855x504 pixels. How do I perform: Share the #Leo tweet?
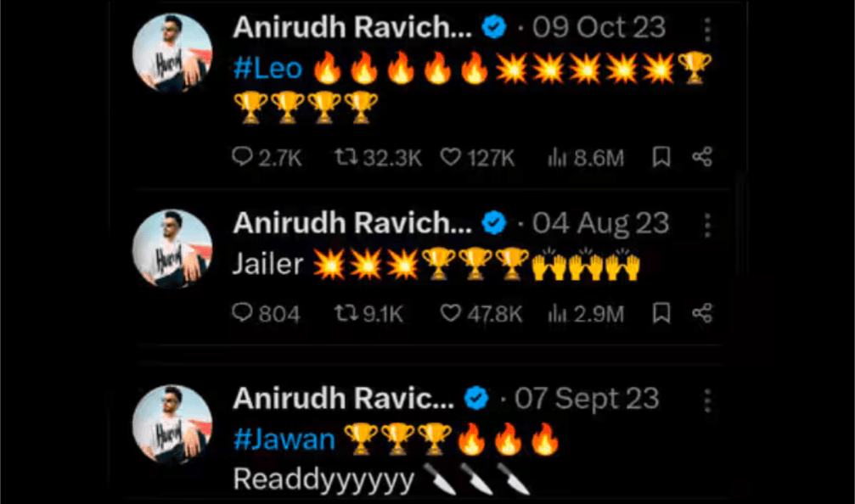pos(702,157)
